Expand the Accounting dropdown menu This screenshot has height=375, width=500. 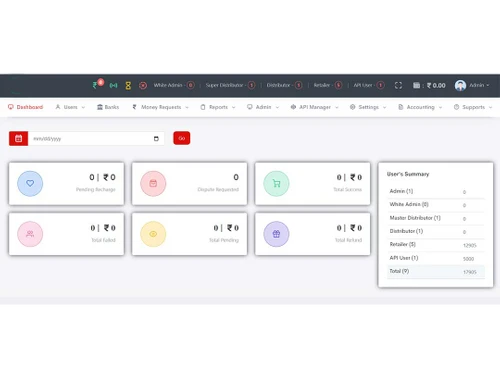coord(420,107)
